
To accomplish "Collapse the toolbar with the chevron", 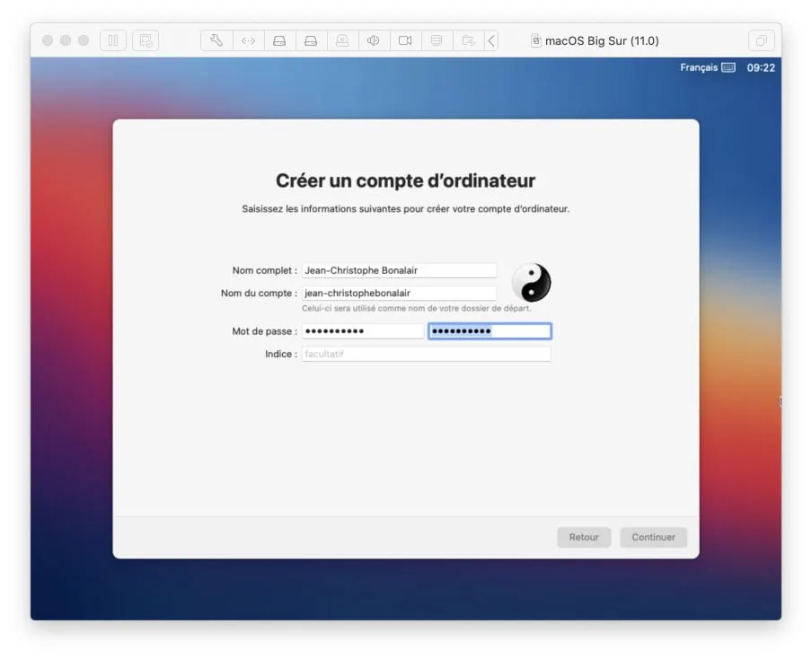I will click(490, 39).
